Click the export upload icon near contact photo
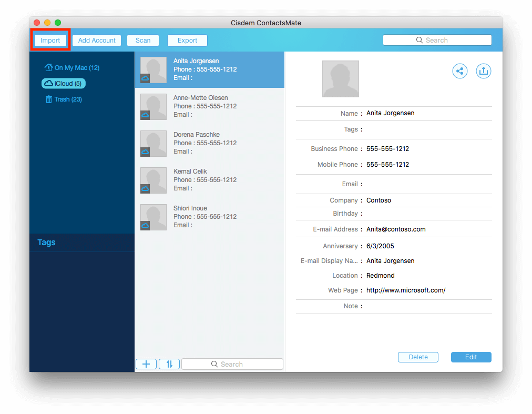The image size is (532, 414). point(484,72)
